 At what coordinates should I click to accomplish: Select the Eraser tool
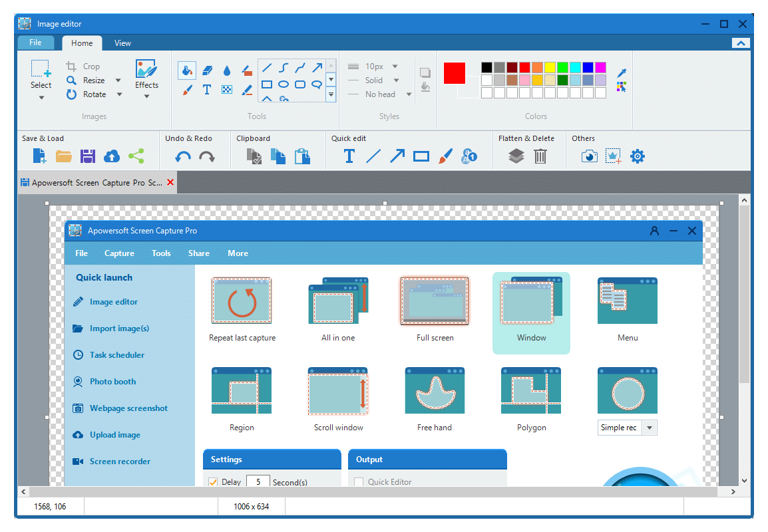click(207, 70)
